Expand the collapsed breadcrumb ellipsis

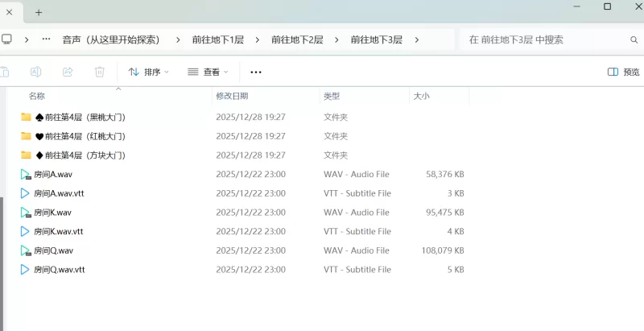(x=46, y=39)
